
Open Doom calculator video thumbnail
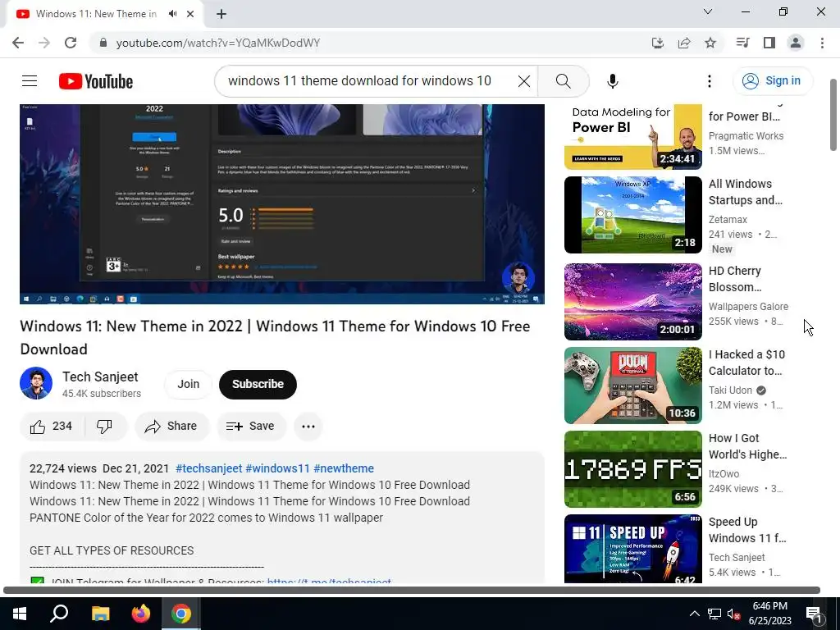click(x=632, y=386)
